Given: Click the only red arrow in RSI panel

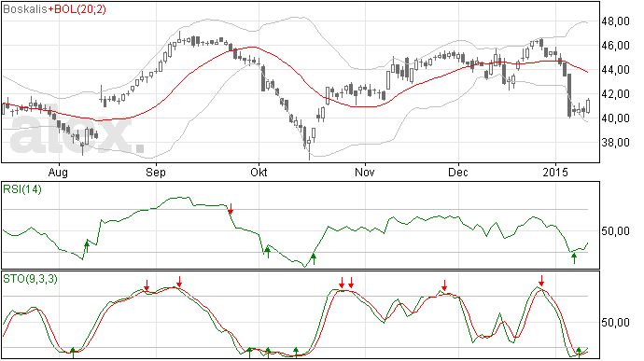Looking at the screenshot, I should coord(231,208).
